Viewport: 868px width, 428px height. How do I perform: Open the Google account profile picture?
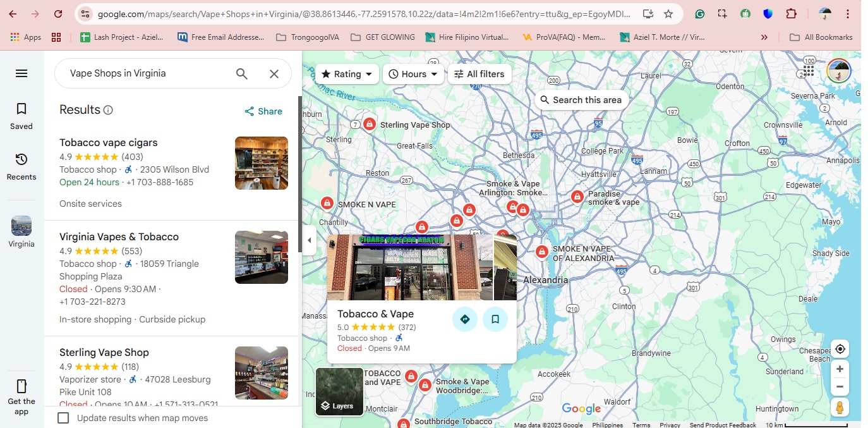click(x=839, y=71)
